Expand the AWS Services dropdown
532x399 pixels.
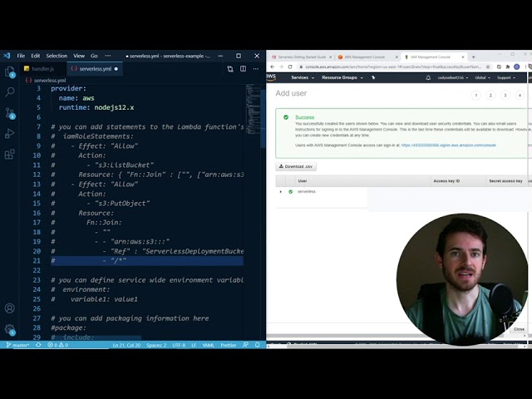tap(303, 77)
